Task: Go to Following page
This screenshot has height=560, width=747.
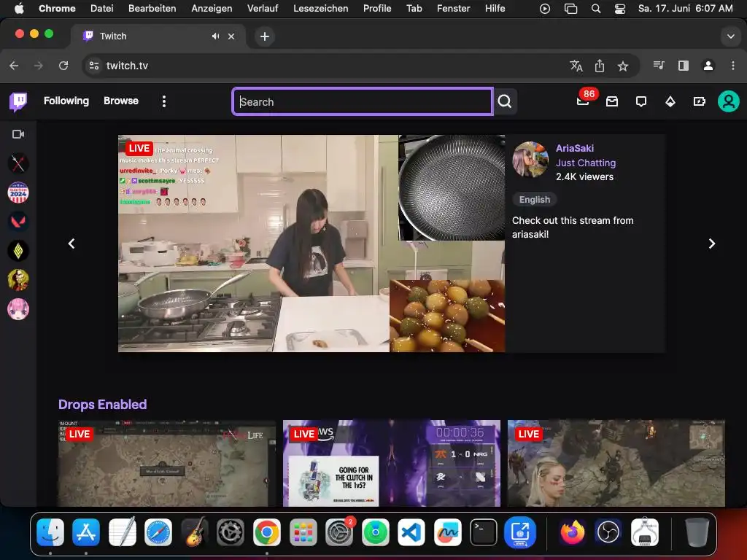Action: pyautogui.click(x=66, y=101)
